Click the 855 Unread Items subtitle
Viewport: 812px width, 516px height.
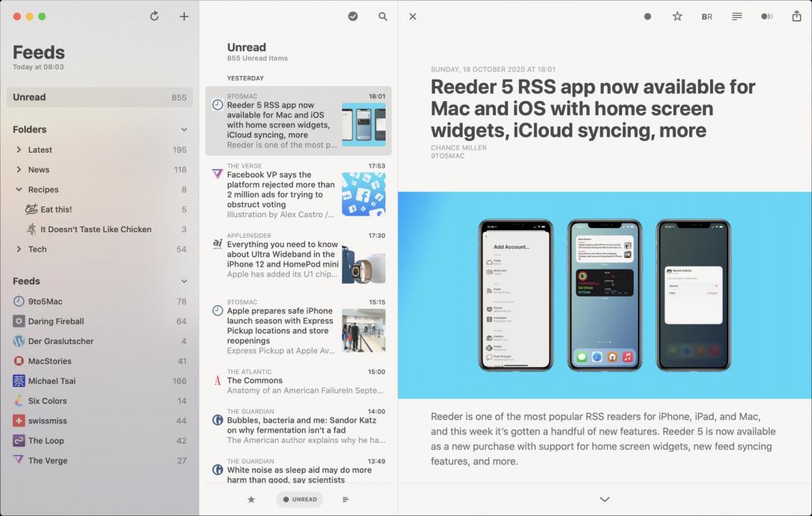coord(257,59)
